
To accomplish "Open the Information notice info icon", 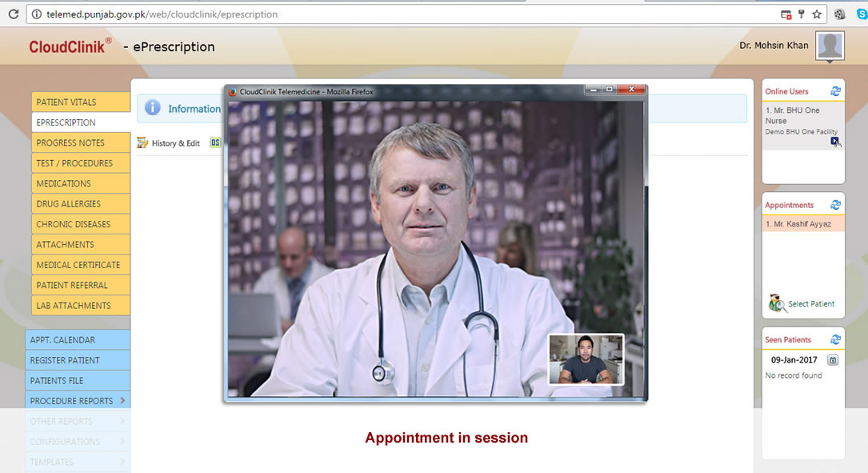I will (x=151, y=108).
